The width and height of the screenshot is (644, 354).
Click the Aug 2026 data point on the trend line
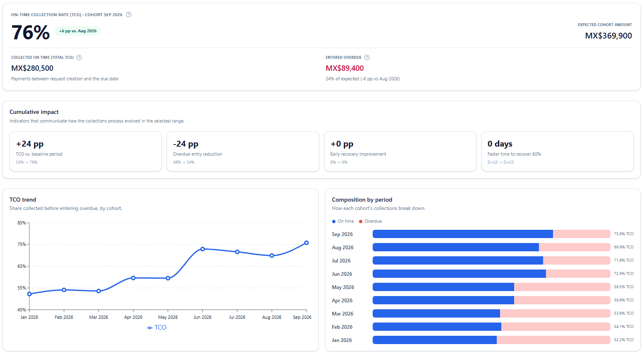pos(272,256)
